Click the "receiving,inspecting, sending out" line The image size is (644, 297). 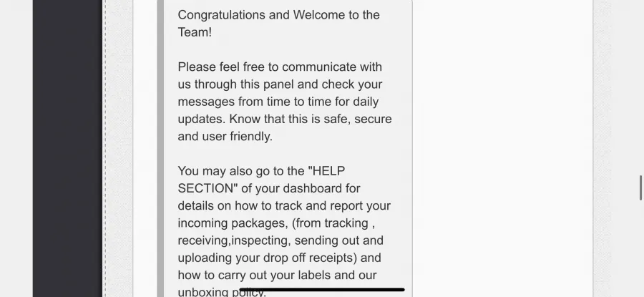click(280, 240)
